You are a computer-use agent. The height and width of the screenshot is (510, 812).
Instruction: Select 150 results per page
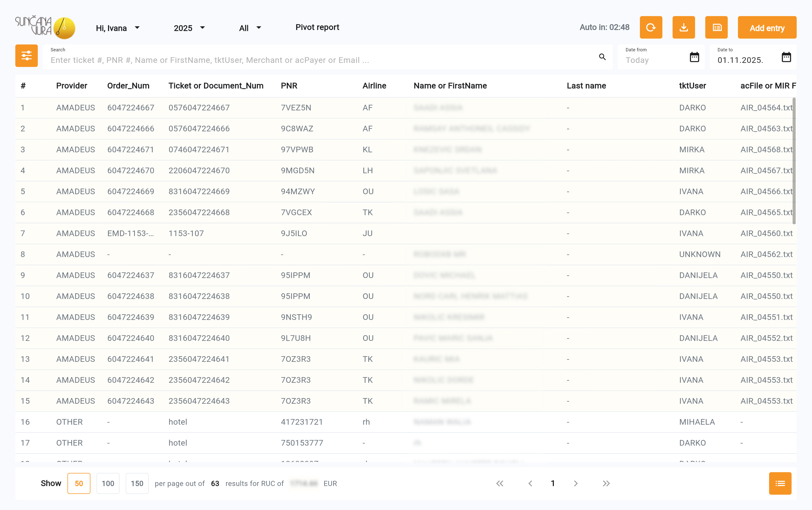pyautogui.click(x=137, y=483)
